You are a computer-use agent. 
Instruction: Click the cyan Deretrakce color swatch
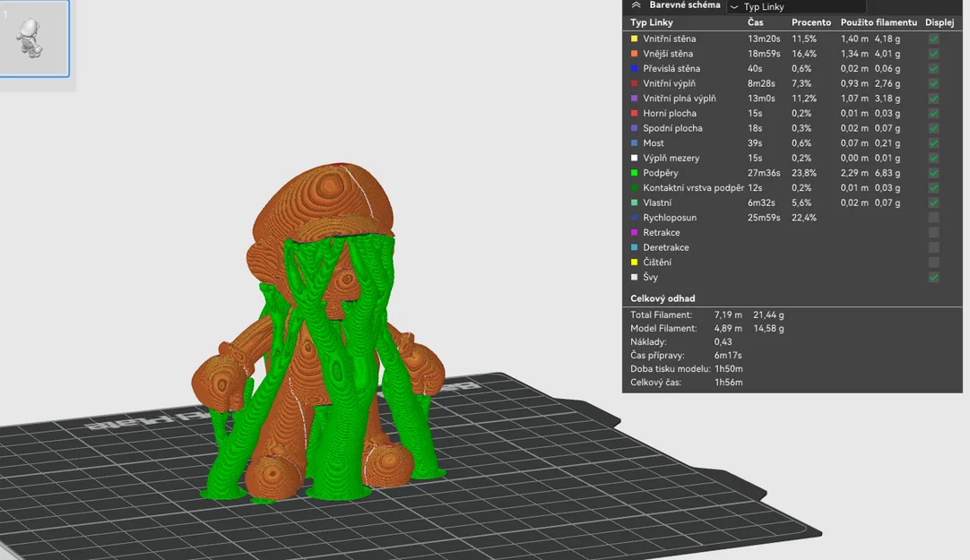point(634,247)
